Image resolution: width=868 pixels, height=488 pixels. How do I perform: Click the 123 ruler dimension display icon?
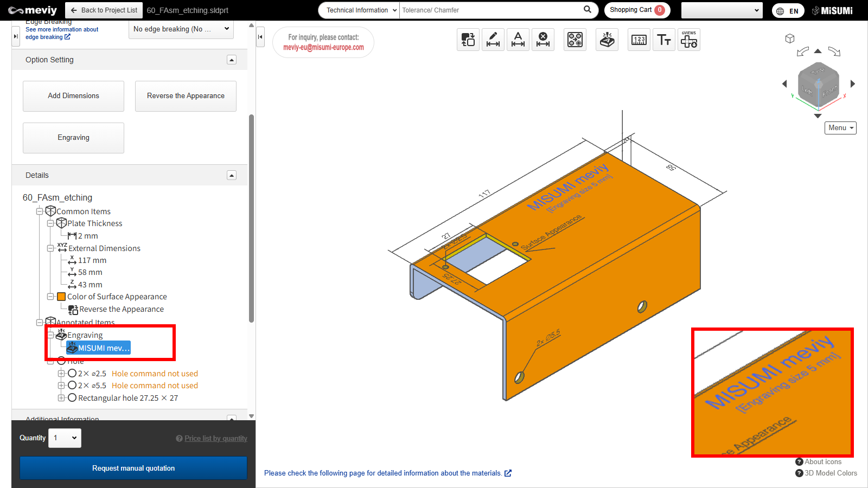(x=639, y=40)
